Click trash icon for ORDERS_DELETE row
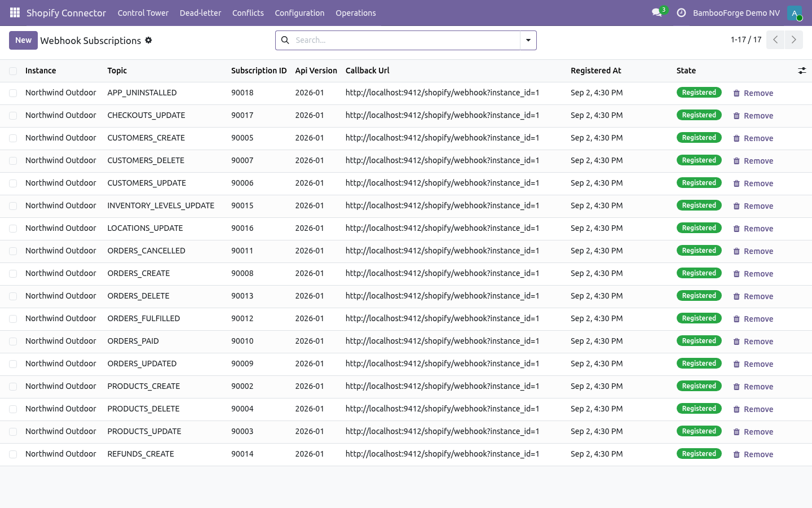Image resolution: width=812 pixels, height=508 pixels. (736, 296)
